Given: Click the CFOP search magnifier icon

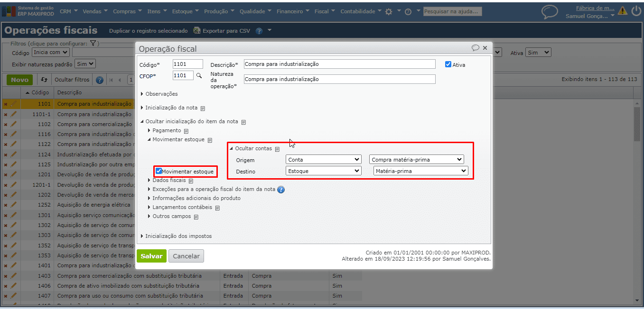Looking at the screenshot, I should pos(199,75).
